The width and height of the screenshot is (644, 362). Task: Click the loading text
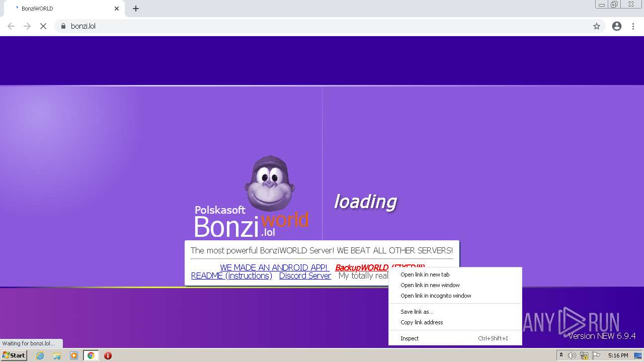coord(366,202)
